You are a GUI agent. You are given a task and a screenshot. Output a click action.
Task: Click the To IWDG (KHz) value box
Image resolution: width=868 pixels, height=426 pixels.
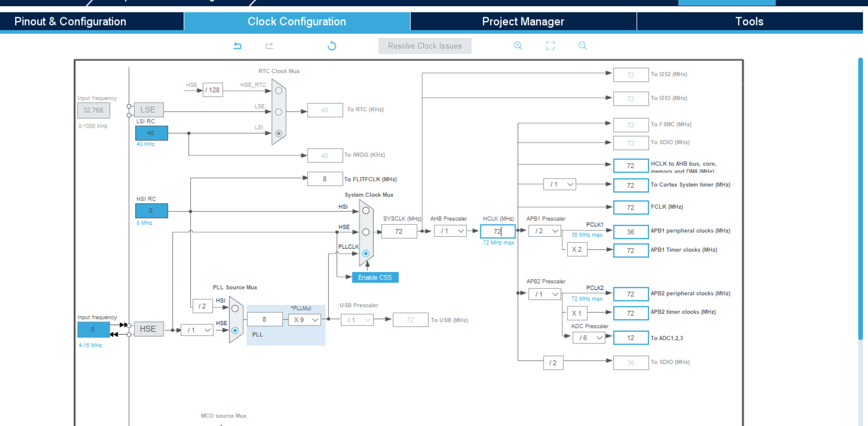(x=325, y=156)
